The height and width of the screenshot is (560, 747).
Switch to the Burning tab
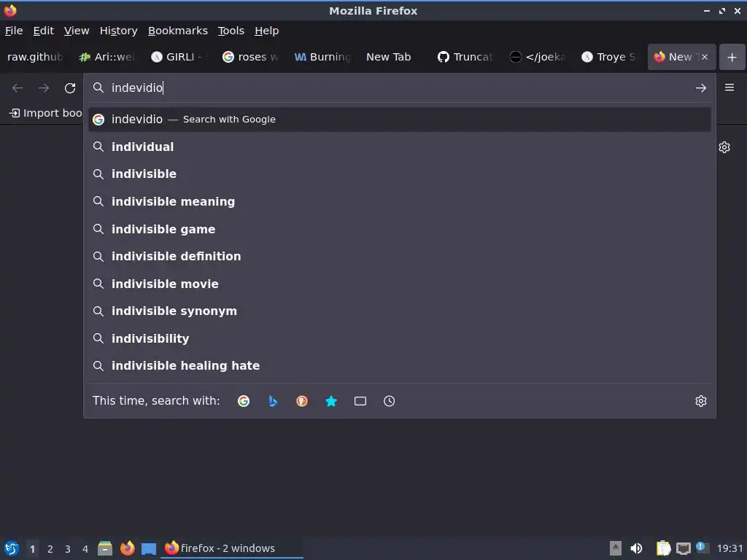click(x=322, y=57)
